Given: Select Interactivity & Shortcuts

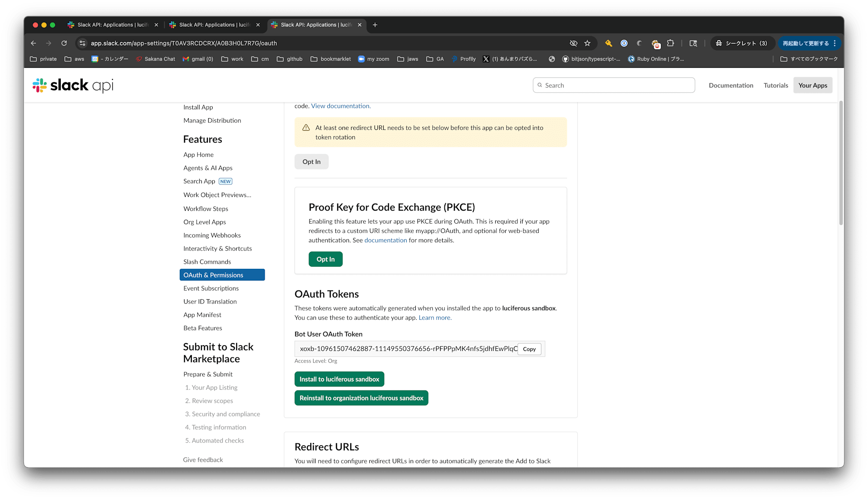Looking at the screenshot, I should [217, 248].
